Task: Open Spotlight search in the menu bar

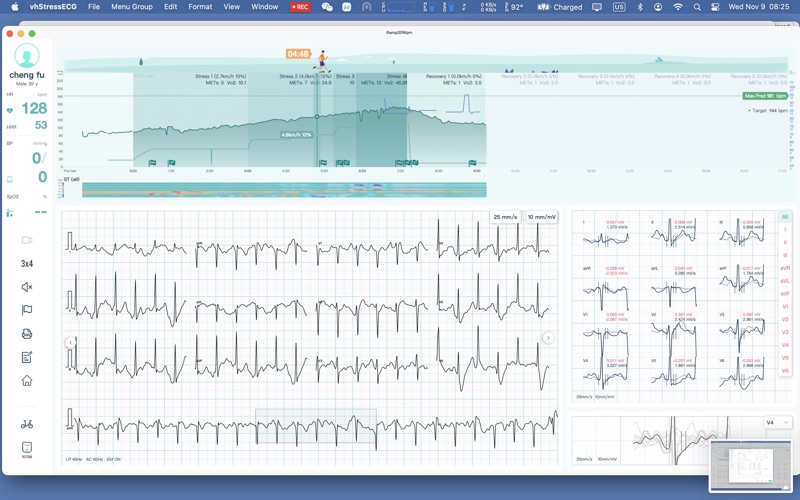Action: (697, 7)
